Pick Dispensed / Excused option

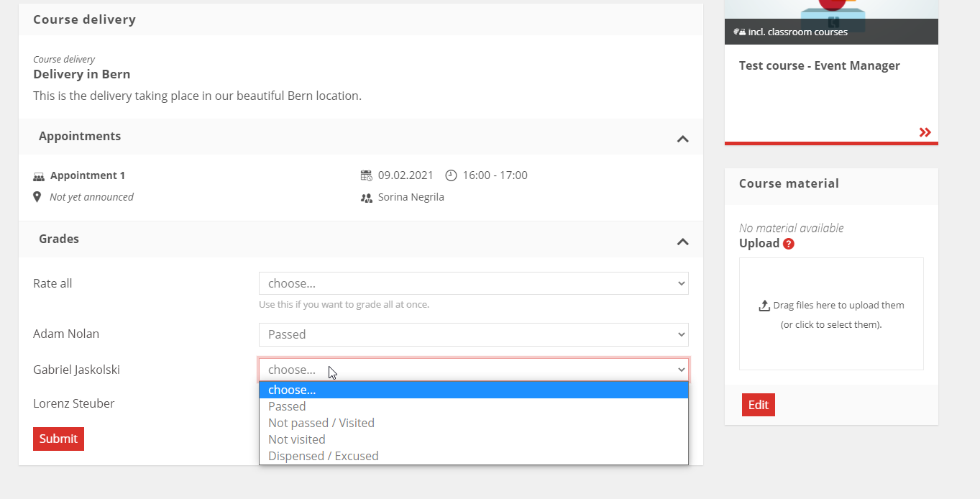coord(324,456)
